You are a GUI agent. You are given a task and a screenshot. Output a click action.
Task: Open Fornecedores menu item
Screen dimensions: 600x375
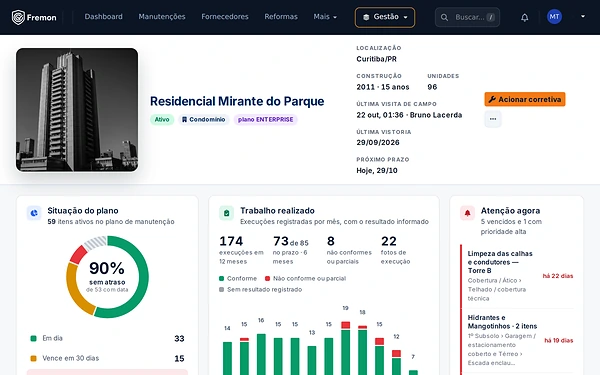[x=225, y=17]
